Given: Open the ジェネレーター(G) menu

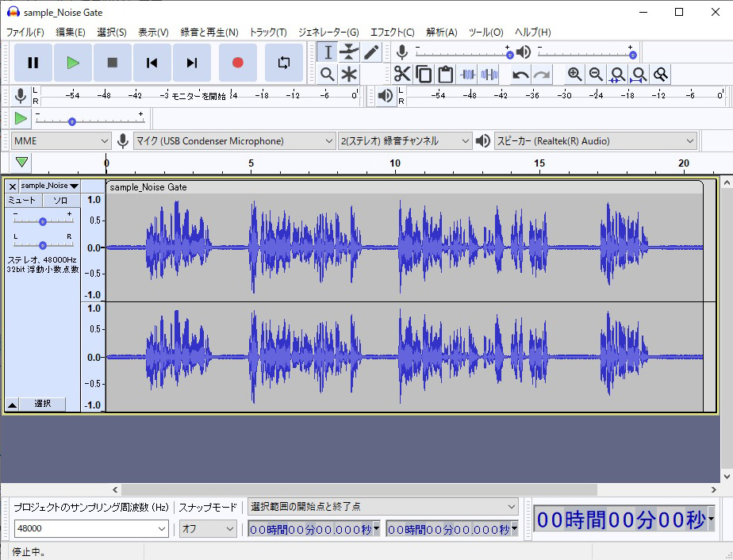Looking at the screenshot, I should click(328, 33).
